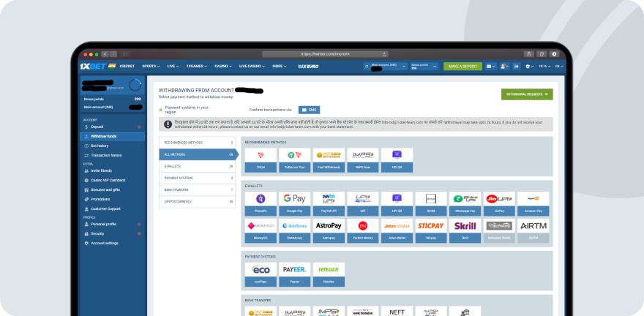
Task: Choose AIRTM e-wallet
Action: (x=533, y=230)
